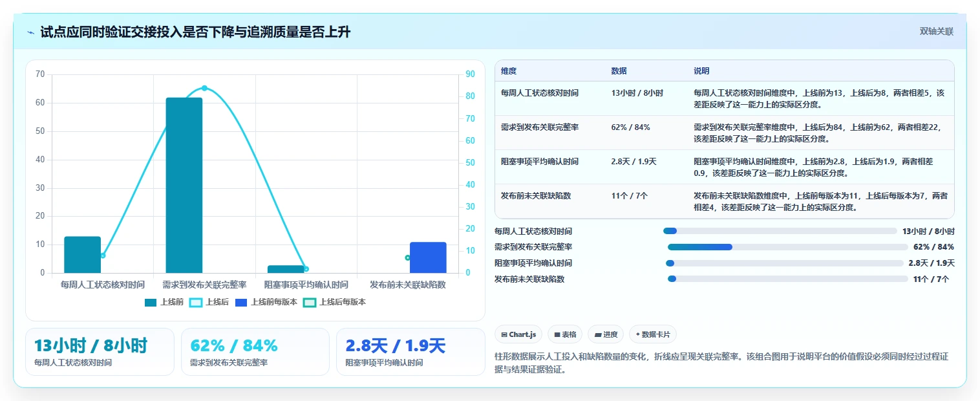Click table cell 62% / 84%
The height and width of the screenshot is (401, 980).
(630, 127)
